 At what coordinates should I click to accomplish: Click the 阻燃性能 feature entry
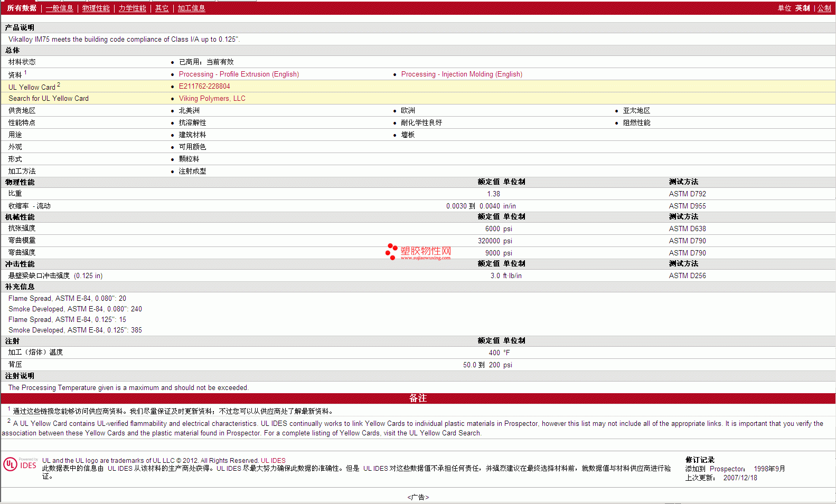[x=636, y=123]
